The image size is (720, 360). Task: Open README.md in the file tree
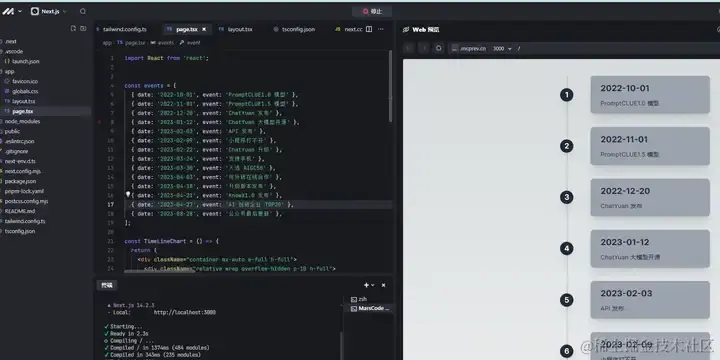(x=20, y=211)
